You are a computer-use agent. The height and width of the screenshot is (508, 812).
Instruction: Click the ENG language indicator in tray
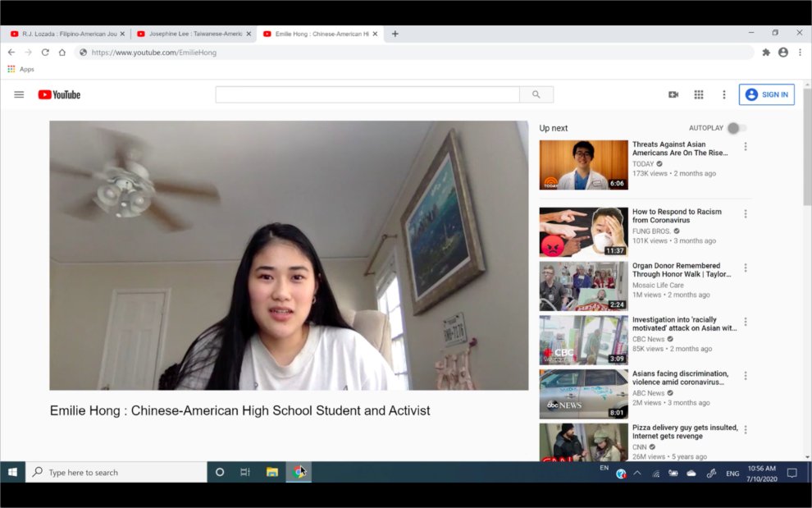click(x=732, y=474)
